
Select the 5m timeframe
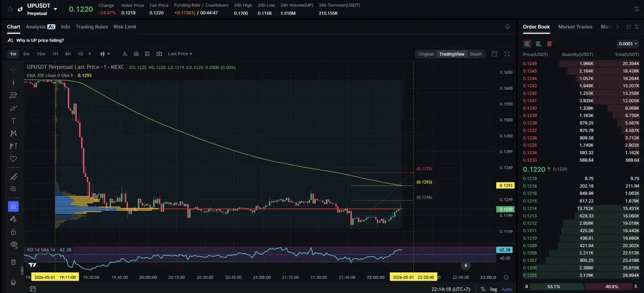26,54
